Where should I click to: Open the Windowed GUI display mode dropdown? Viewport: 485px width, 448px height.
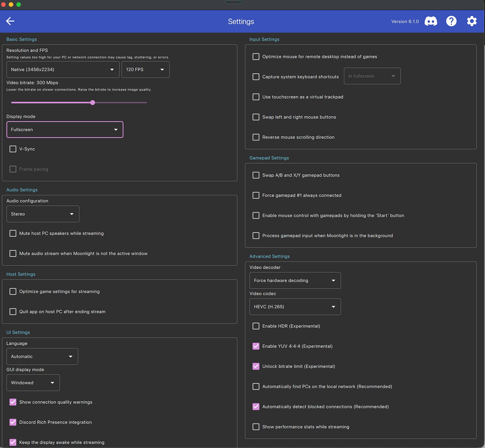33,383
